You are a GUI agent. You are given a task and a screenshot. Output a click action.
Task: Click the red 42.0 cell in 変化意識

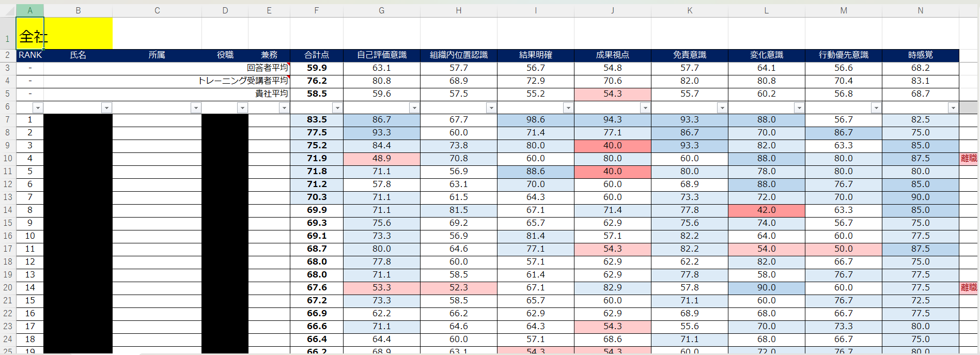(766, 210)
